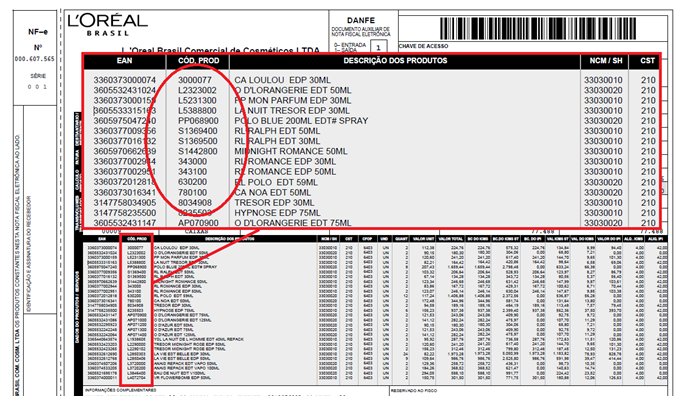Click the CÓD. PROD header in the enlarged table
The image size is (681, 396).
[198, 61]
